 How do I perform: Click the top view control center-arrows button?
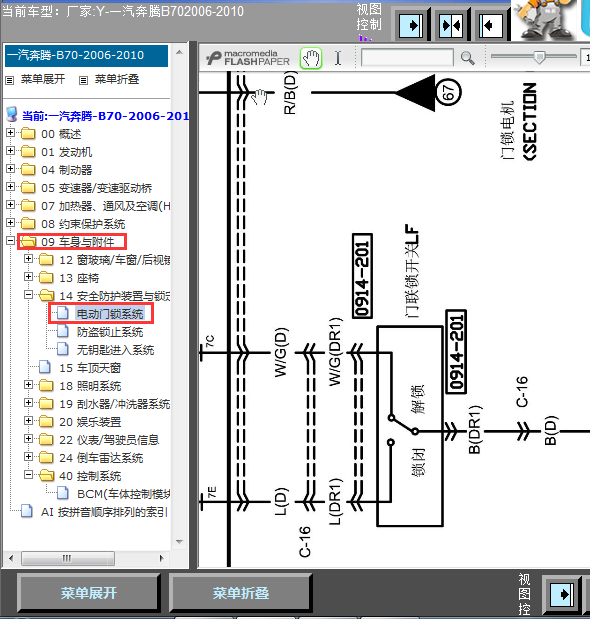tap(451, 26)
